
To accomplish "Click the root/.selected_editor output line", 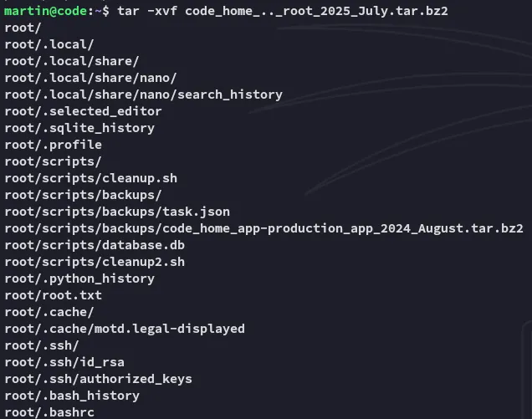I will point(83,111).
